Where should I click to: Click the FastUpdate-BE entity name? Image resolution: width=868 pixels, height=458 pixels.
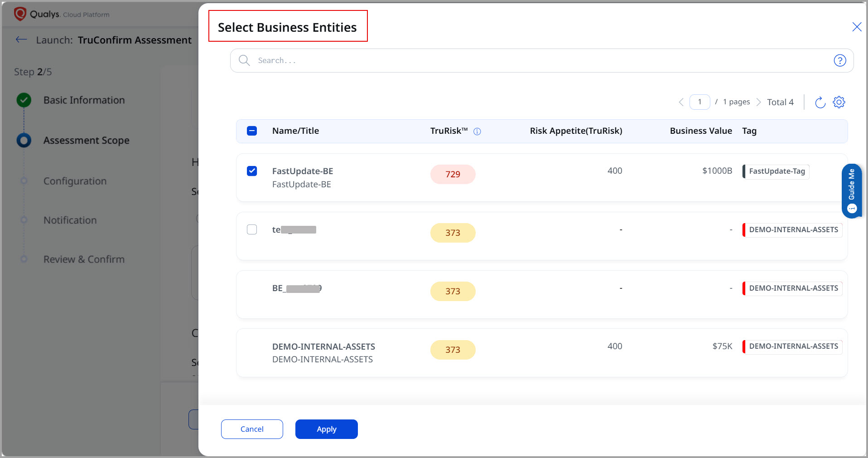(303, 171)
